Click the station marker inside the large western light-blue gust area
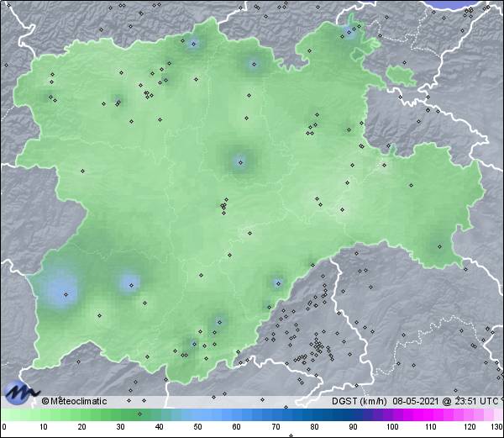 click(66, 294)
